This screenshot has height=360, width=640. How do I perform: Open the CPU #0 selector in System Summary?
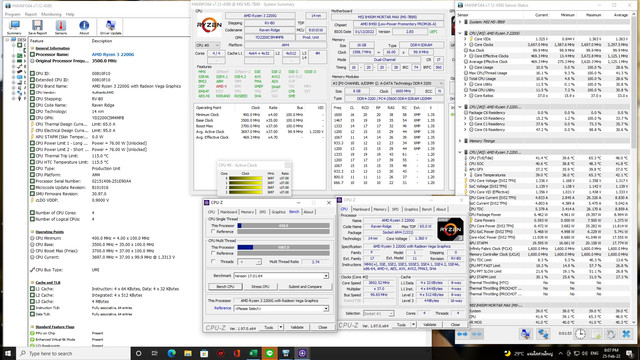[x=208, y=45]
